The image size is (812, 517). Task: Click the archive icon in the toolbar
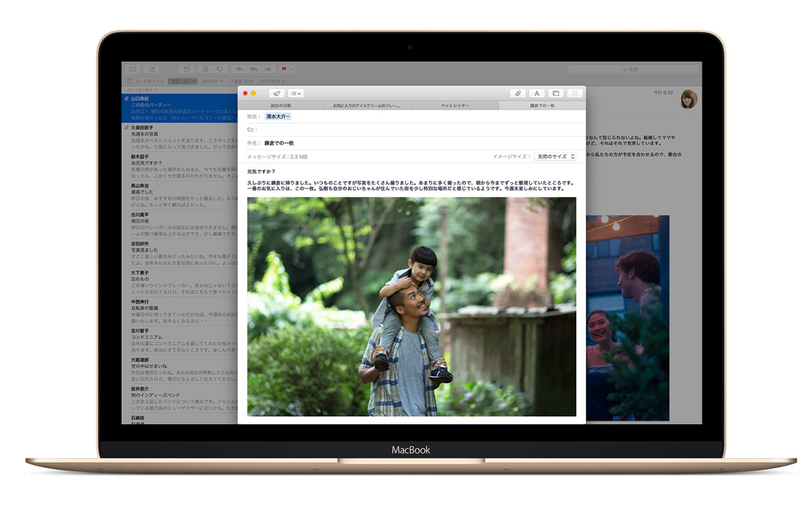pyautogui.click(x=185, y=69)
